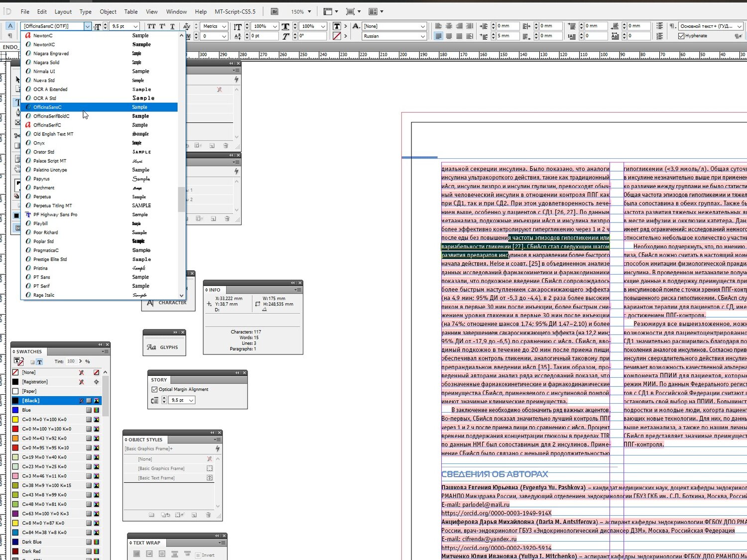Screen dimensions: 747x560
Task: Toggle Optical Margin Alignment checkbox
Action: [154, 389]
